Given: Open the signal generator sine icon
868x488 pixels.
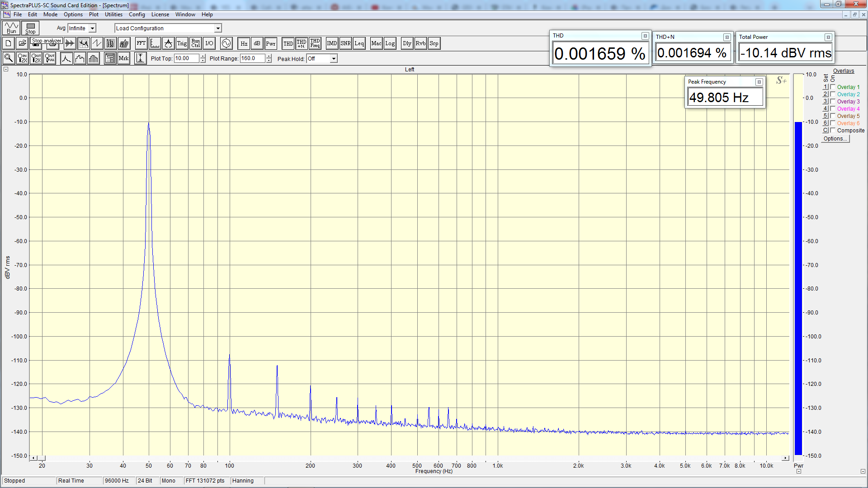Looking at the screenshot, I should click(x=226, y=43).
